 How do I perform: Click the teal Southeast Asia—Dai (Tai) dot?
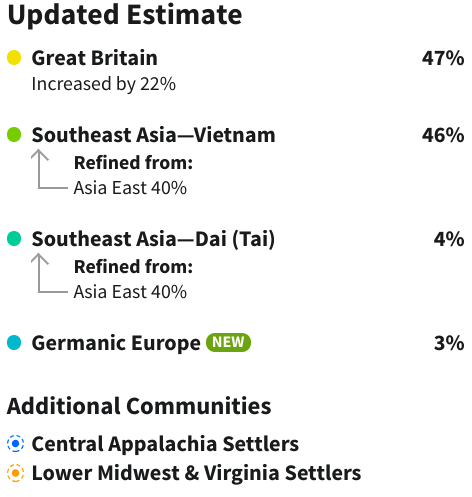coord(14,239)
